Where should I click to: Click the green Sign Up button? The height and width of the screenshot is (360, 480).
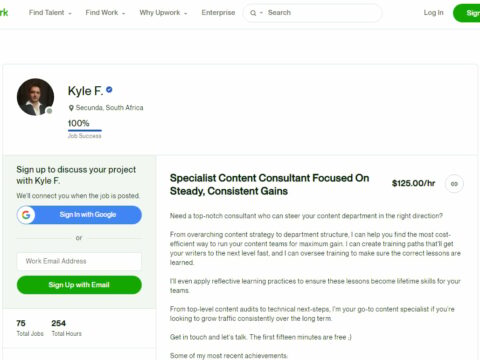(467, 13)
